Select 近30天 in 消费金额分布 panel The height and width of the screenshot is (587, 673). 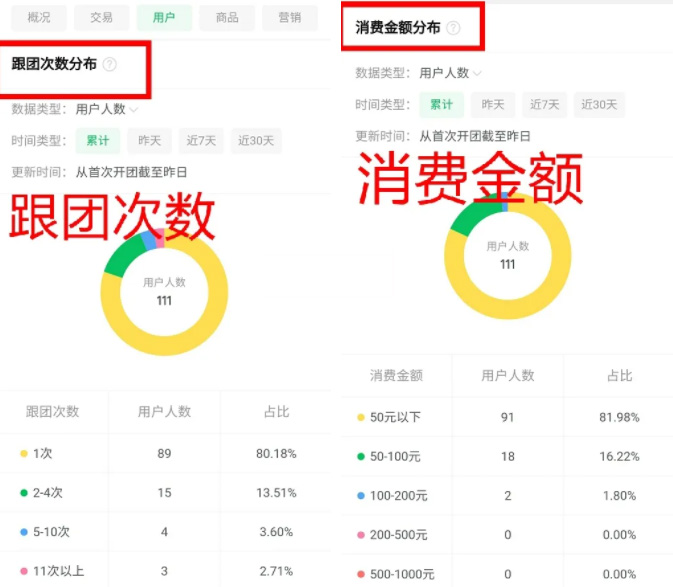coord(599,105)
